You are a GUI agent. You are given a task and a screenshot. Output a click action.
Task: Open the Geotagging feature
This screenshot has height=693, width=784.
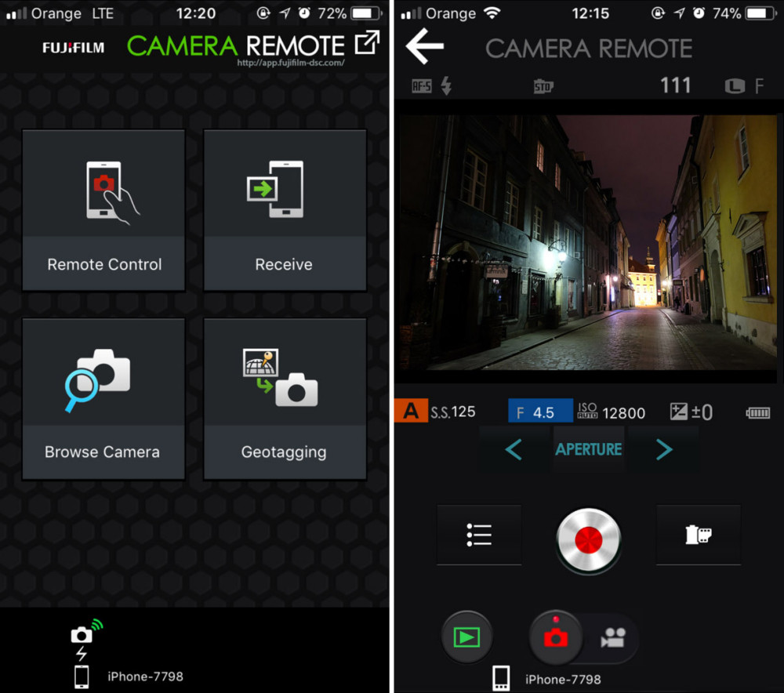pyautogui.click(x=285, y=399)
